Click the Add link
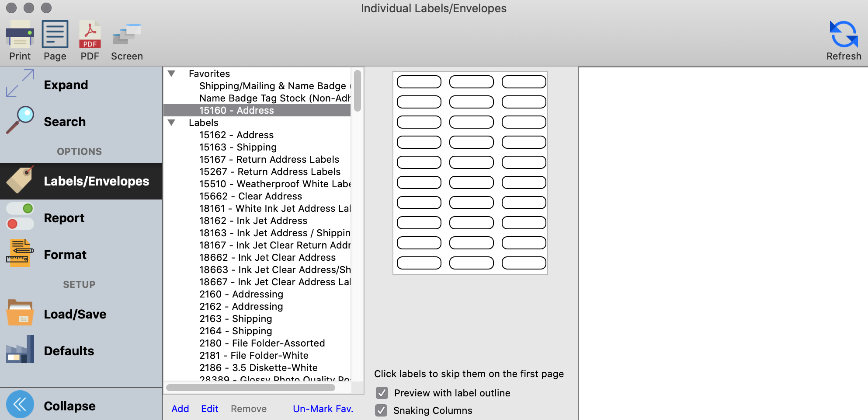The image size is (868, 420). pyautogui.click(x=180, y=409)
